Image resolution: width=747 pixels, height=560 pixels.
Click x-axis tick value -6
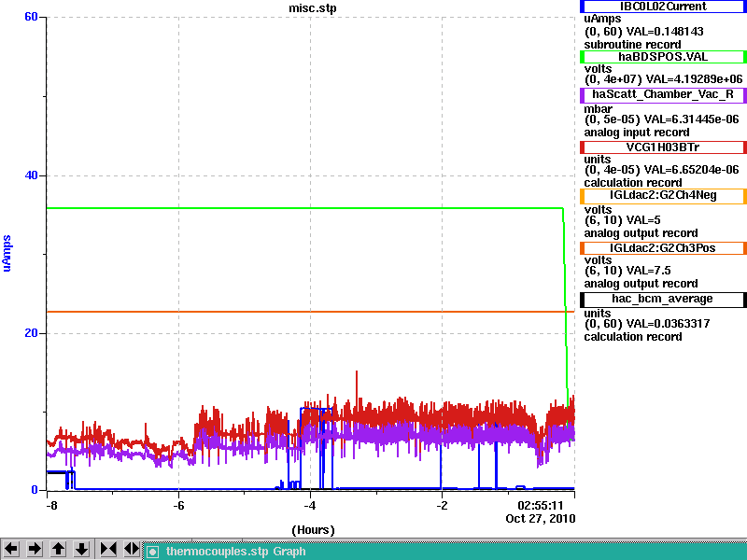click(178, 505)
